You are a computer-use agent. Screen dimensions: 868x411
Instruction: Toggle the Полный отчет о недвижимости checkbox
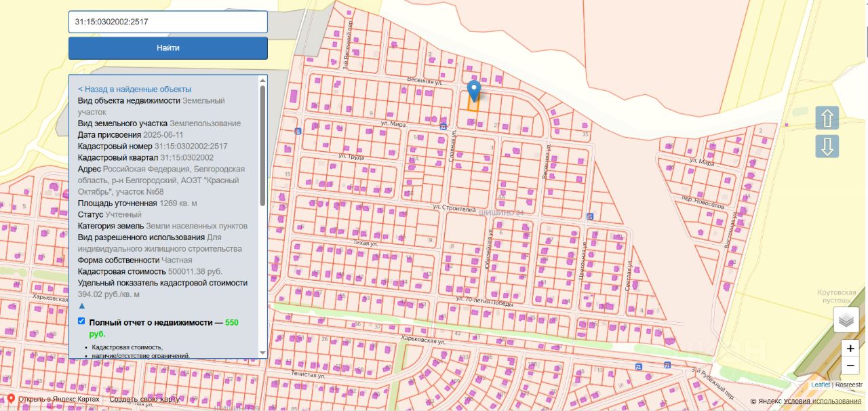(x=81, y=321)
